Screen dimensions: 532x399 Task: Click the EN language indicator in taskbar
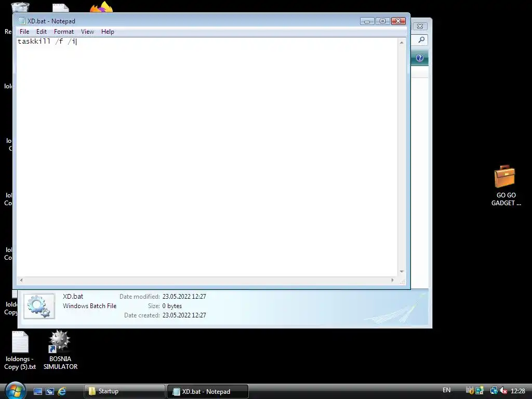pyautogui.click(x=446, y=390)
